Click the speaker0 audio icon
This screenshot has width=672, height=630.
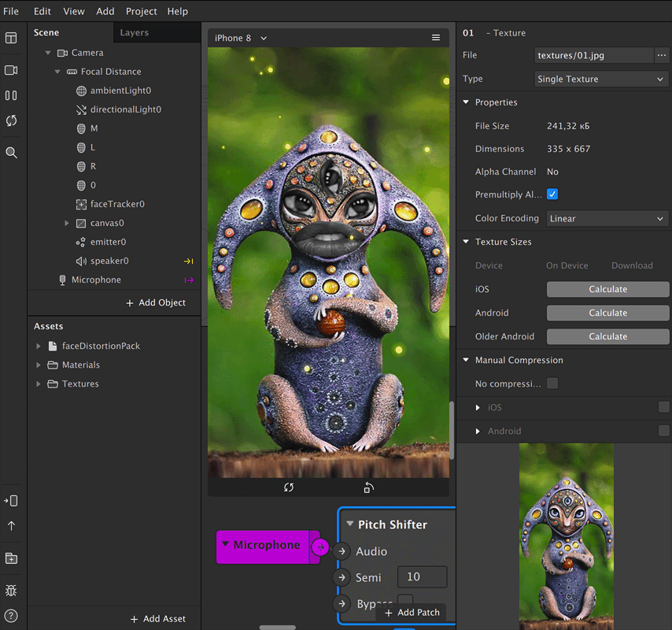(82, 261)
